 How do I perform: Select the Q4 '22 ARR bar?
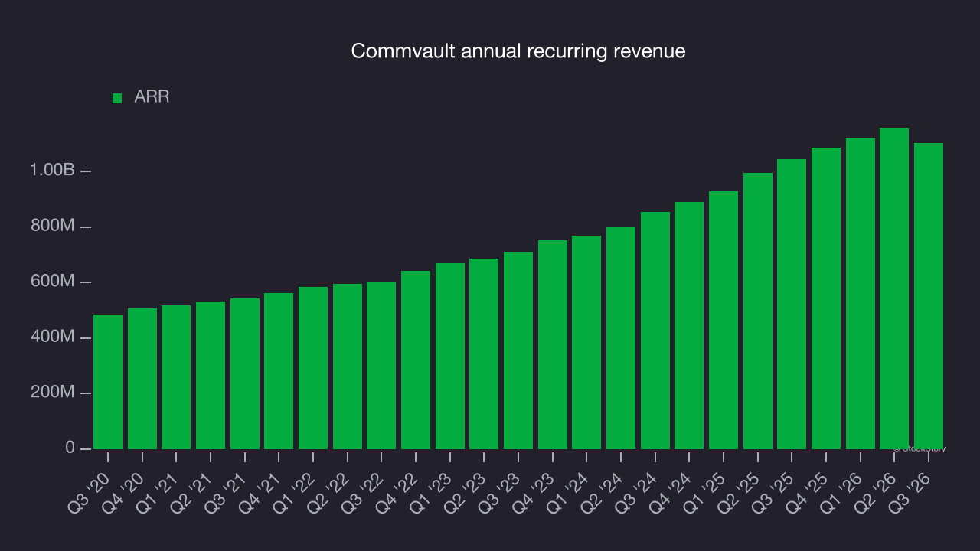pos(416,360)
